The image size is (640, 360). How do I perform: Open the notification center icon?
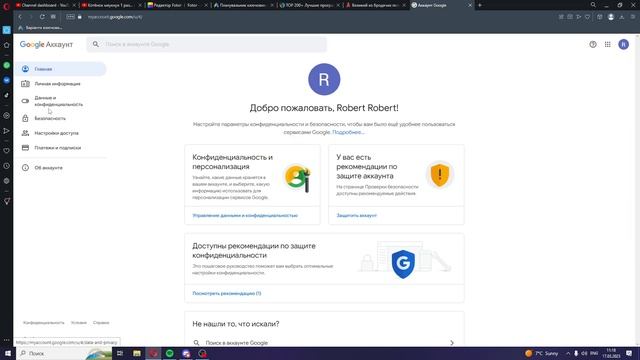point(629,353)
